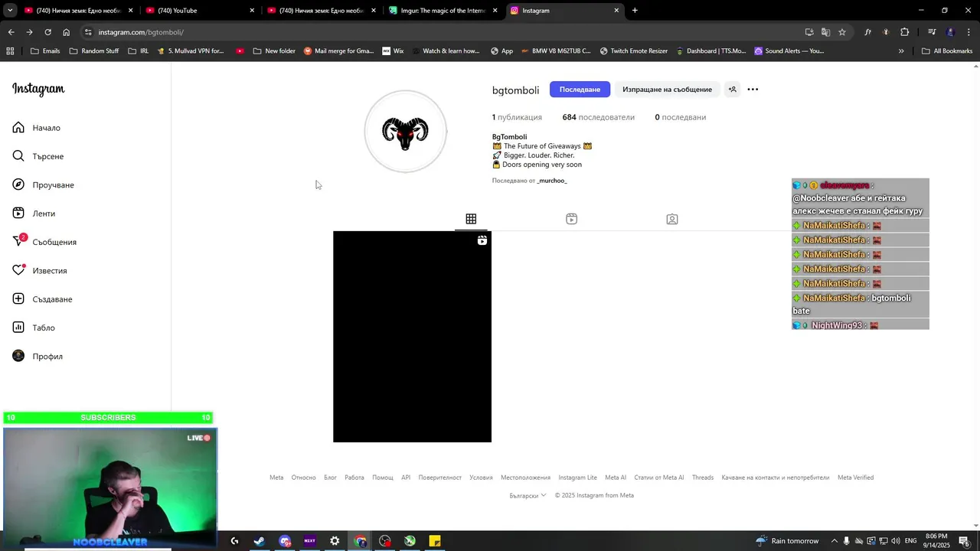Image resolution: width=980 pixels, height=551 pixels.
Task: Open Съобщения (Messages) with unread badge
Action: 44,242
